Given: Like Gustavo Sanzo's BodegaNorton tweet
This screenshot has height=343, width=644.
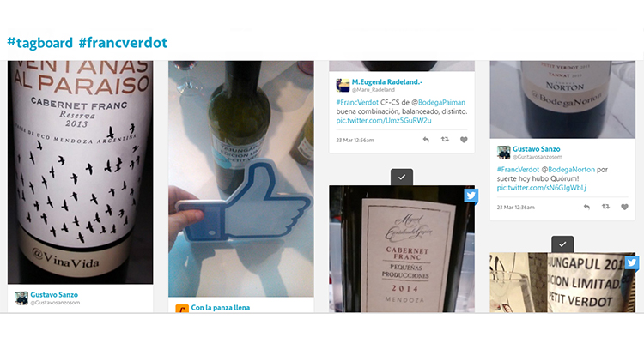Looking at the screenshot, I should click(624, 207).
